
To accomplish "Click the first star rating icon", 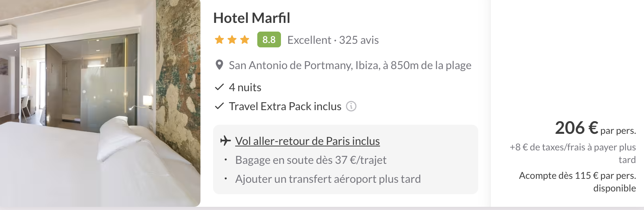I will click(x=219, y=40).
